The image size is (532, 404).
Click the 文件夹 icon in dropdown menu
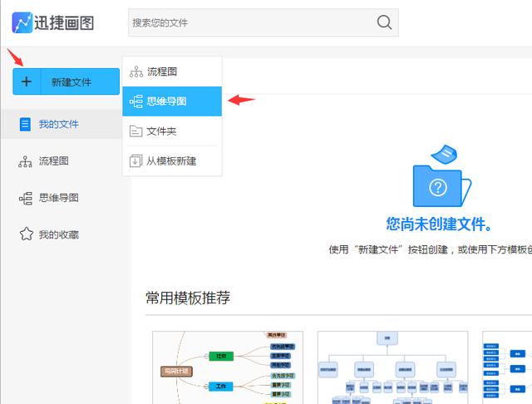tap(135, 131)
